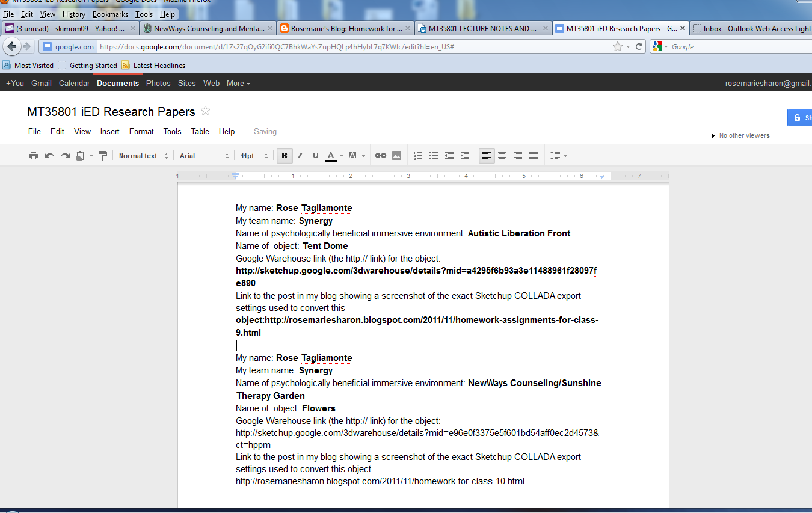Click the Insert image icon

[x=396, y=156]
